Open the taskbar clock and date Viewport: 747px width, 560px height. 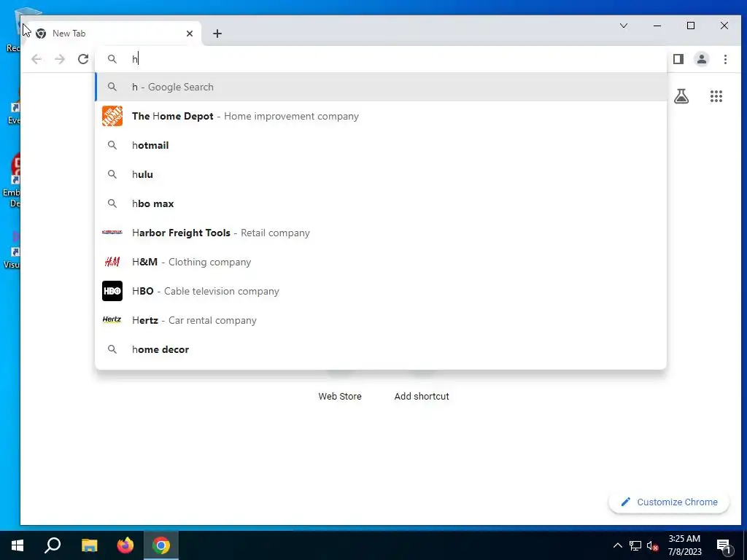(x=684, y=545)
